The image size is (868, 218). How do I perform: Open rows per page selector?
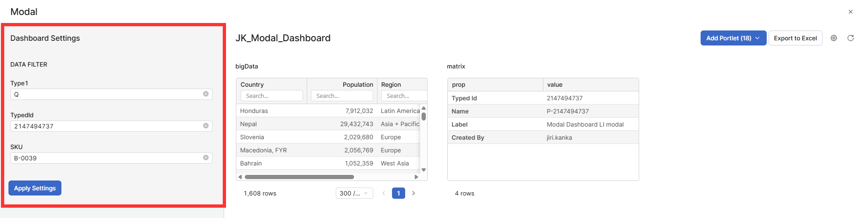click(x=354, y=193)
